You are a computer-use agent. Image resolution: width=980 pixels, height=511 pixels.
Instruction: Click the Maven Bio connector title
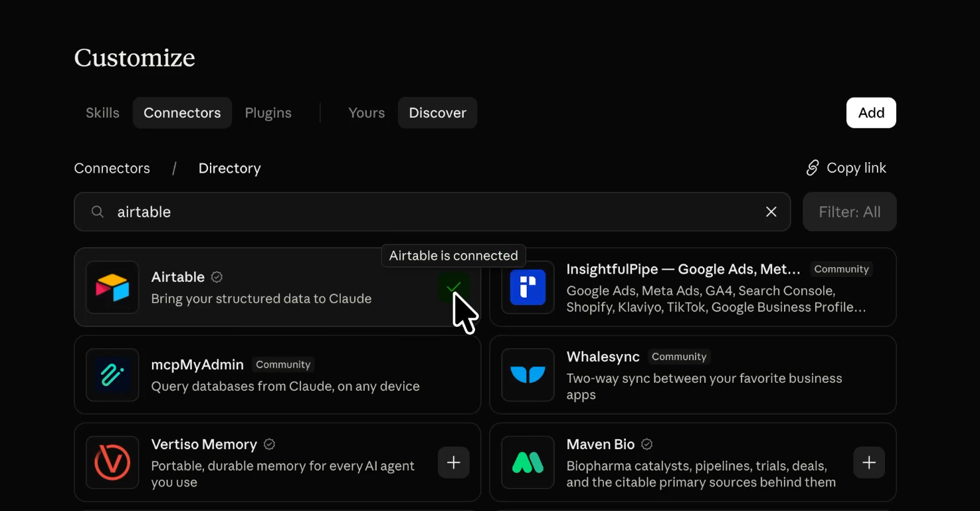click(x=601, y=445)
